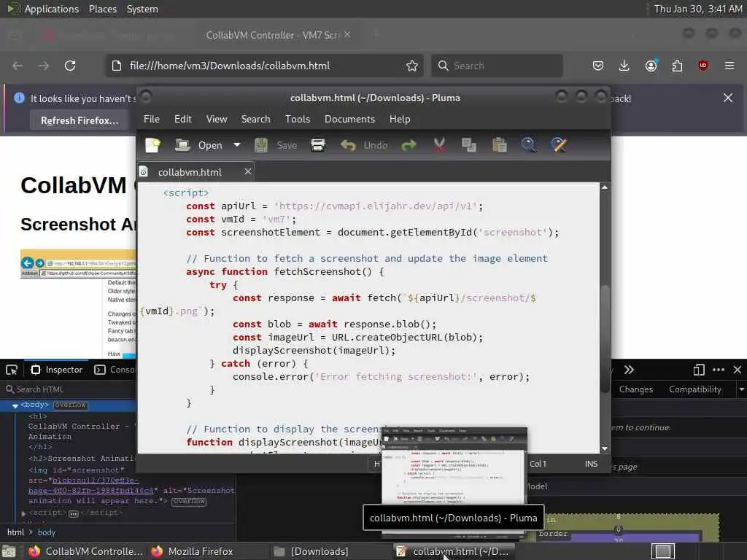
Task: Follow the blob src link in the inspector
Action: coord(91,486)
